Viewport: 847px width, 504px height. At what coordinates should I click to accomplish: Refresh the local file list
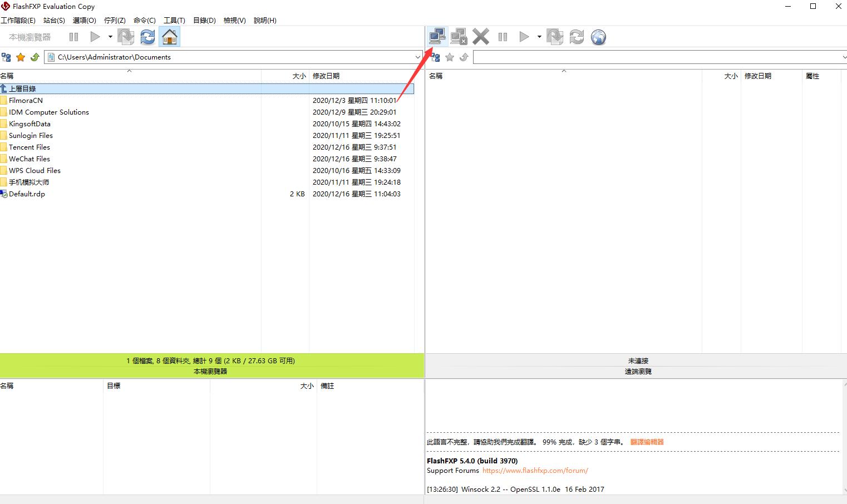click(147, 37)
